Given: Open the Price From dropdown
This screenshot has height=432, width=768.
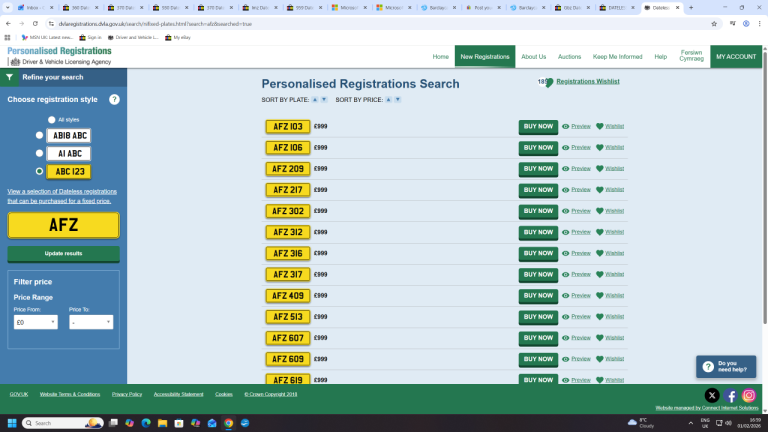Looking at the screenshot, I should click(35, 322).
